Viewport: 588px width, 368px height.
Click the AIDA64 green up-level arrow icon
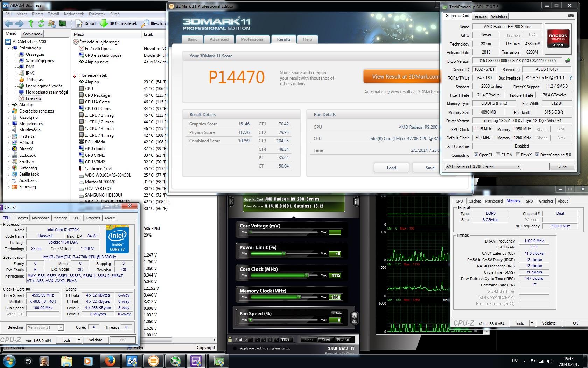click(x=31, y=23)
